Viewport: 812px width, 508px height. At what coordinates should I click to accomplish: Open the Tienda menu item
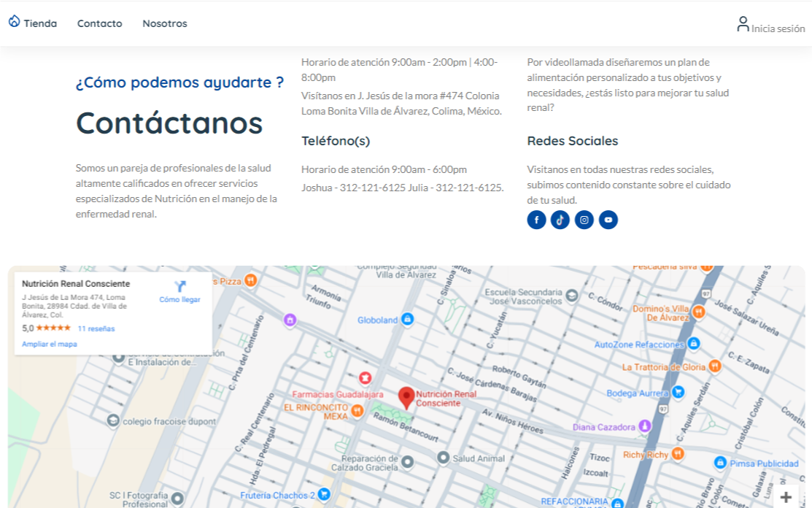[40, 23]
